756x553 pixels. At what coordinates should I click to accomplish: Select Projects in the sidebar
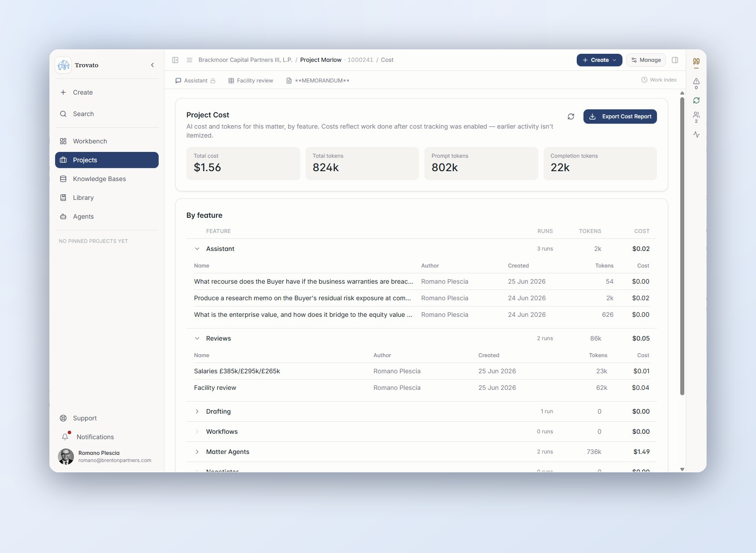(107, 160)
